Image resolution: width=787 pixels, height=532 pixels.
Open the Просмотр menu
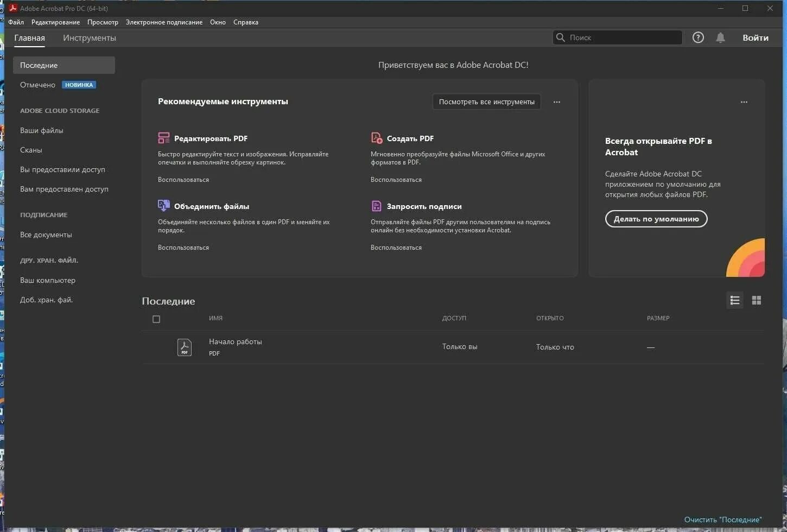(x=103, y=22)
